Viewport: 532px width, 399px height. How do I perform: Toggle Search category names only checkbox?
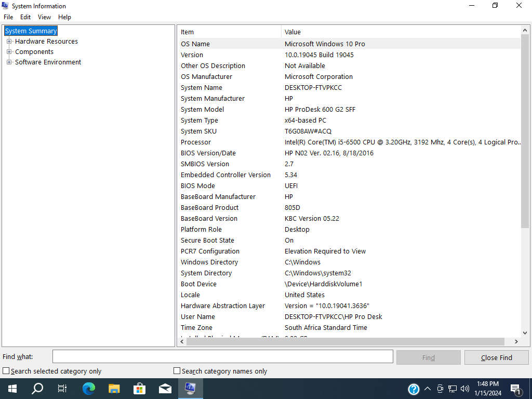(177, 371)
